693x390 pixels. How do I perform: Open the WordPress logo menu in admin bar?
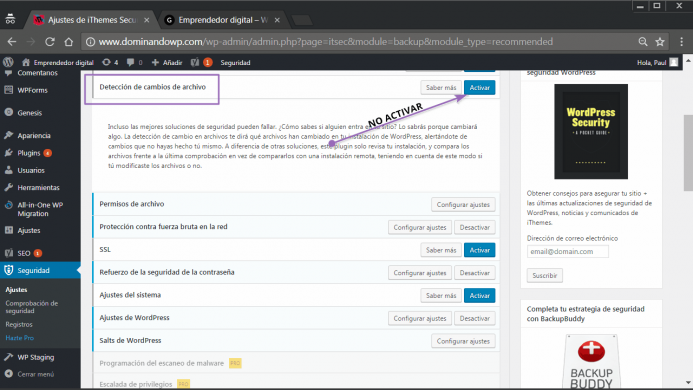(8, 62)
